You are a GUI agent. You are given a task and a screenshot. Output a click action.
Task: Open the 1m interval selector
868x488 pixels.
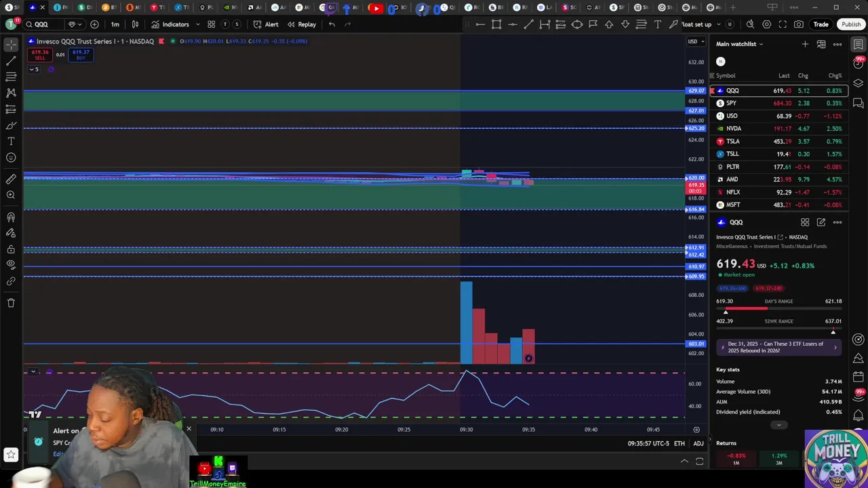coord(115,24)
